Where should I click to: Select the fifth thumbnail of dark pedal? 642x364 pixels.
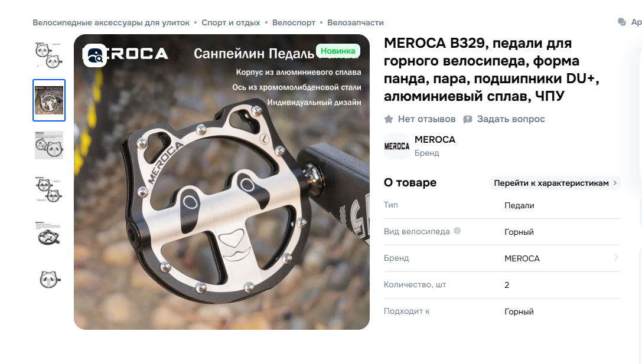coord(49,235)
